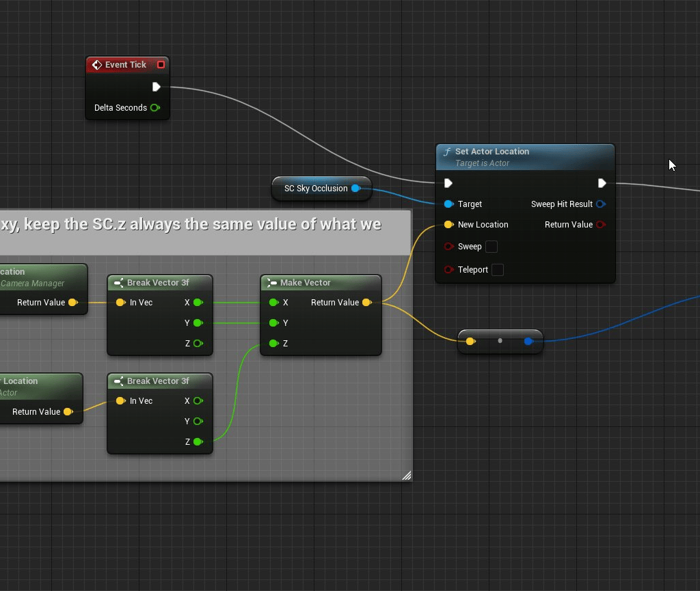This screenshot has height=591, width=700.
Task: Click the Return Value pin on Make Vector
Action: coord(367,302)
